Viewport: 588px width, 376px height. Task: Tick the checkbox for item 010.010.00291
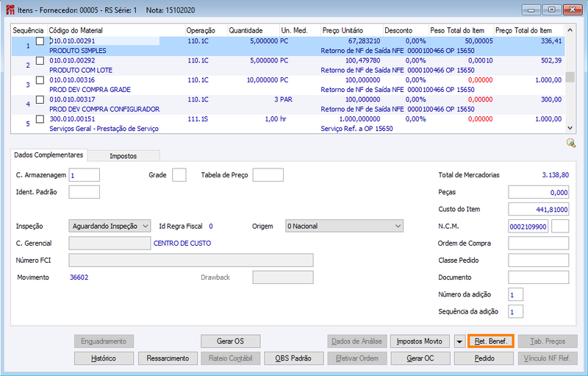[40, 41]
